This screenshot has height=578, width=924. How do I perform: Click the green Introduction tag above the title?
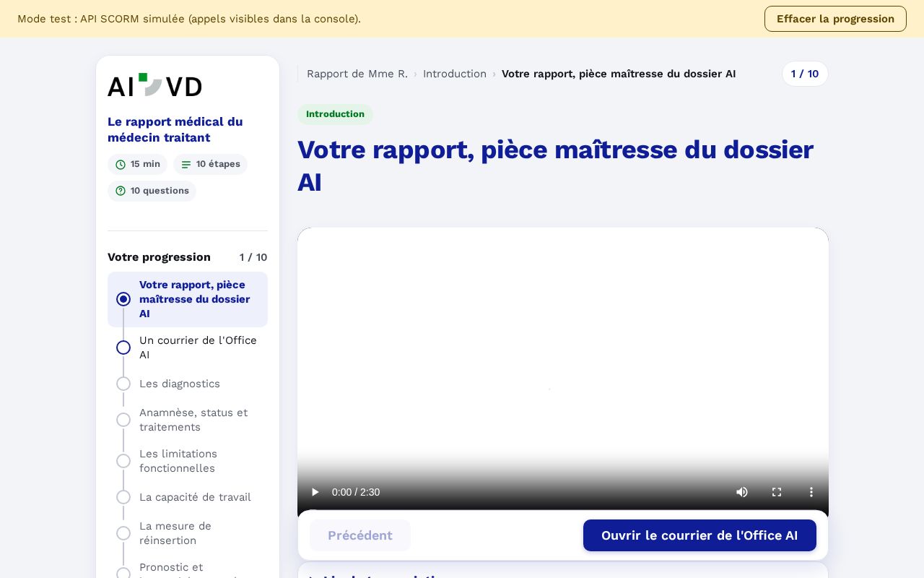click(x=335, y=114)
